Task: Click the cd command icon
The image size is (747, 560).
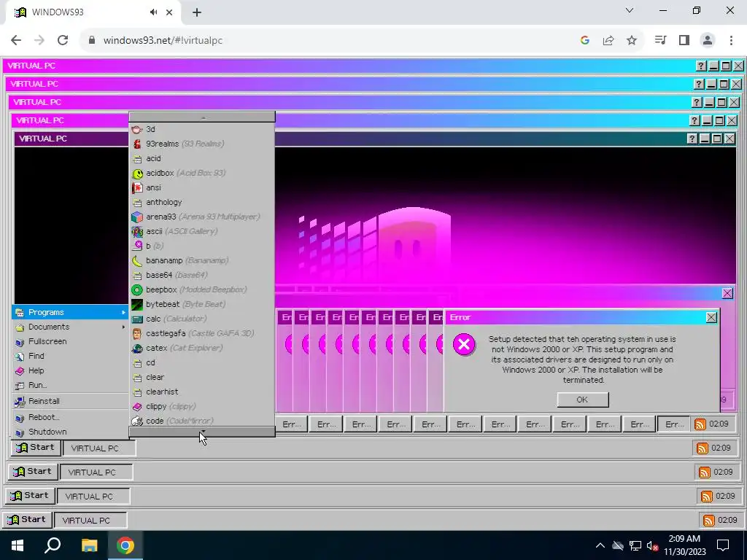Action: (x=137, y=363)
